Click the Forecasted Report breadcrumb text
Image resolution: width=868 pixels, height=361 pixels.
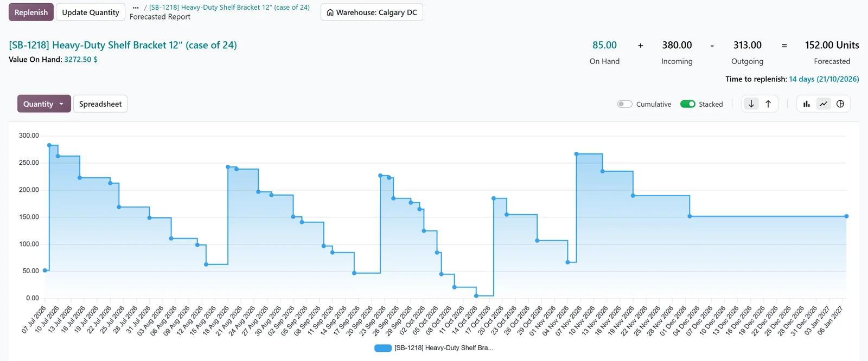160,17
